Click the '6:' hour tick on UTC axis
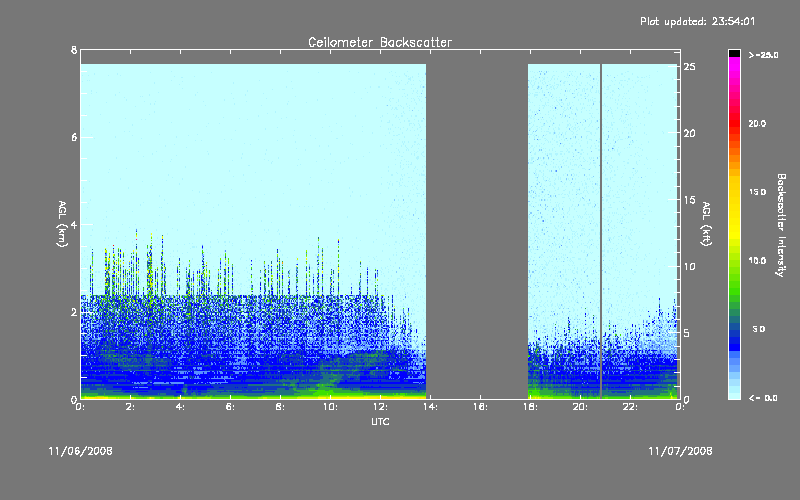Screen dimensions: 800x500 pos(231,407)
